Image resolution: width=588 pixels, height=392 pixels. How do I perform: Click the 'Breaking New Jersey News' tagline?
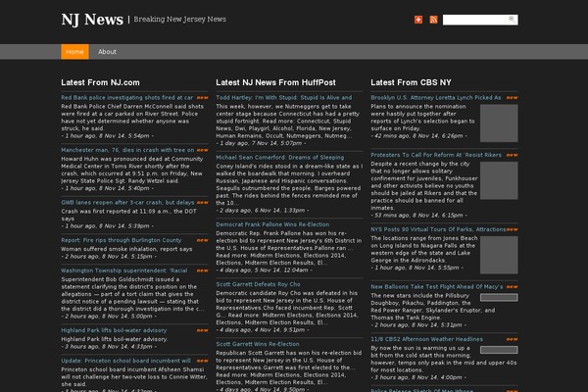coord(180,20)
